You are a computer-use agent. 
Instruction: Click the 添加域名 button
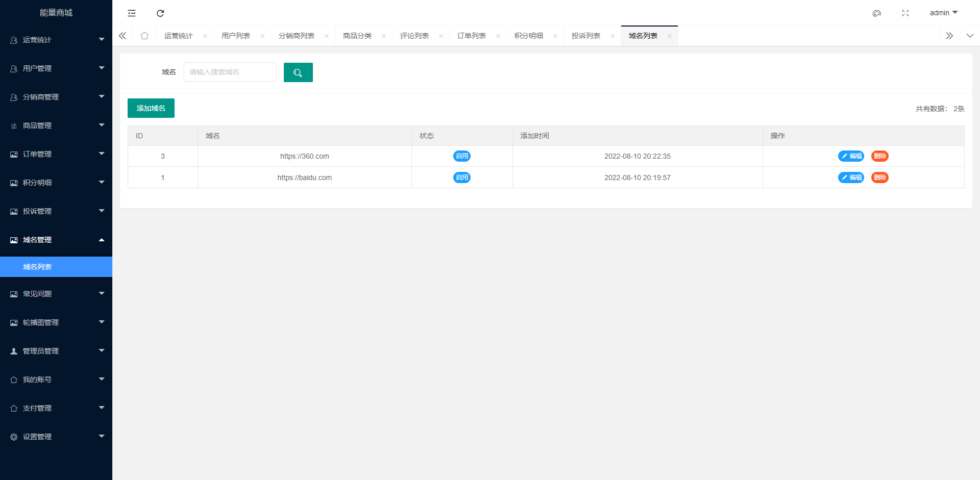[151, 108]
